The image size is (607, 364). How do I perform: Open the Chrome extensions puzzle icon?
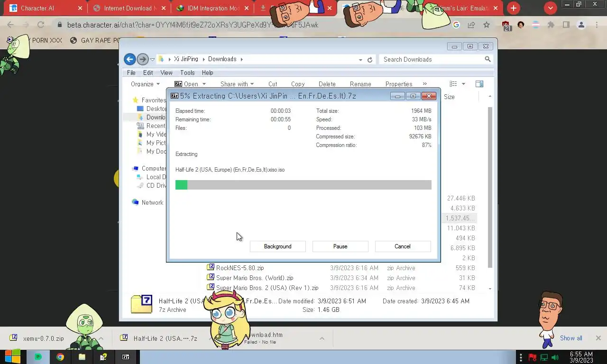(x=551, y=25)
